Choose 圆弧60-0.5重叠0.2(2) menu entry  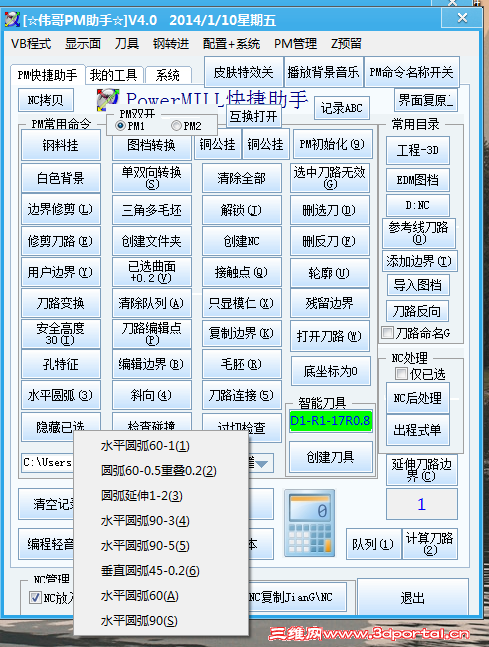158,471
